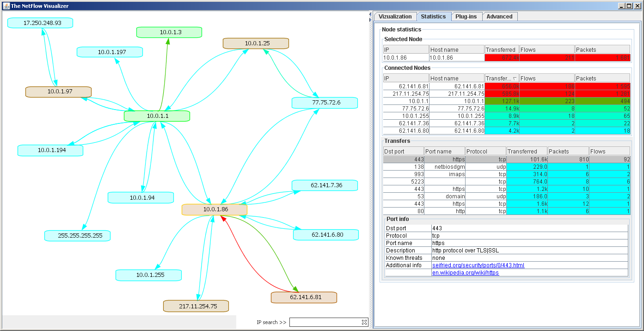This screenshot has height=331, width=644.
Task: Select the 77.75.72.6 connected node row
Action: pyautogui.click(x=507, y=109)
